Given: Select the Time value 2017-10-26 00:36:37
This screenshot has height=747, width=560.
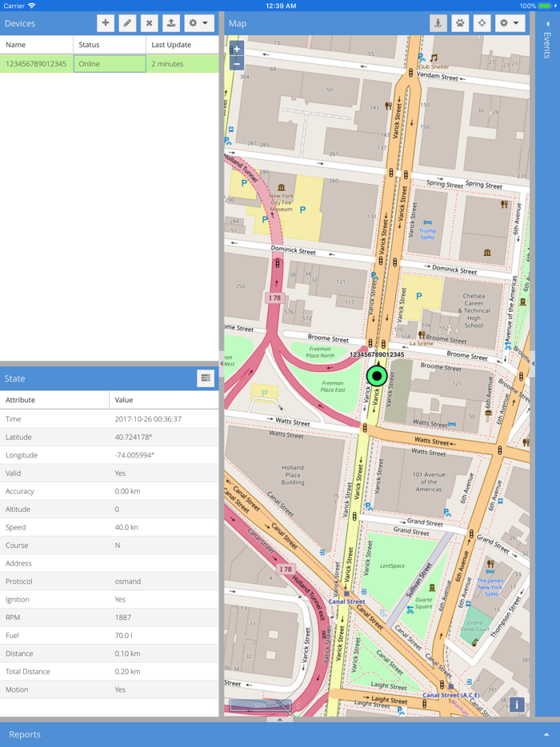Looking at the screenshot, I should coord(148,419).
